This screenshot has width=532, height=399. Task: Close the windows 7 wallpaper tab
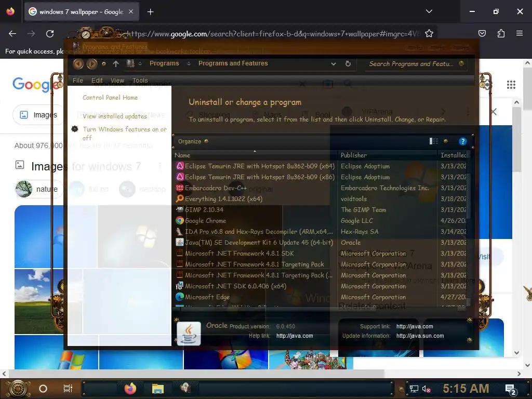[x=131, y=11]
